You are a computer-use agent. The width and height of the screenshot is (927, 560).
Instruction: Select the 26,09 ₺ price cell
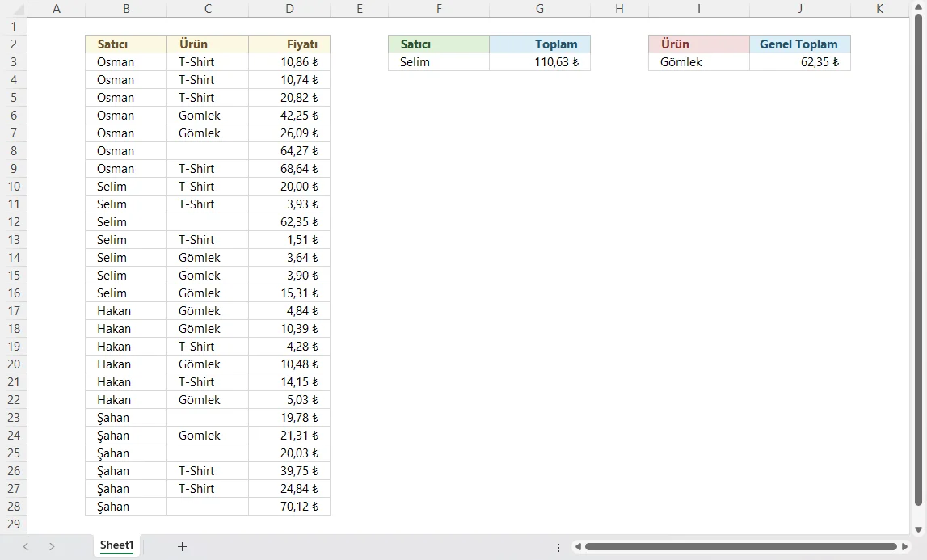(x=289, y=133)
